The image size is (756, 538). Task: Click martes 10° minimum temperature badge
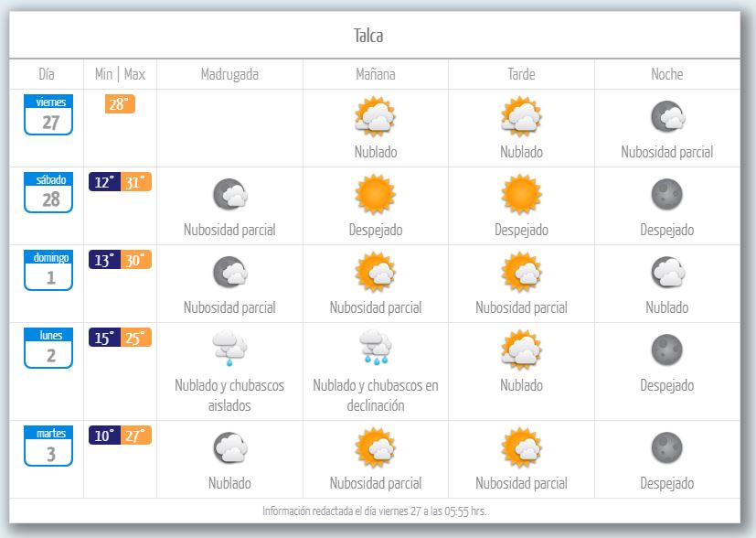[104, 436]
